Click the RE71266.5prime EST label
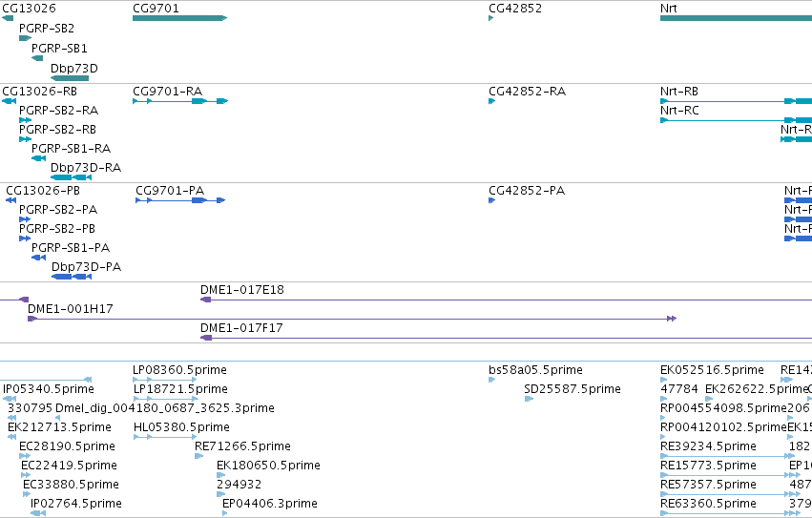812x518 pixels. point(243,447)
